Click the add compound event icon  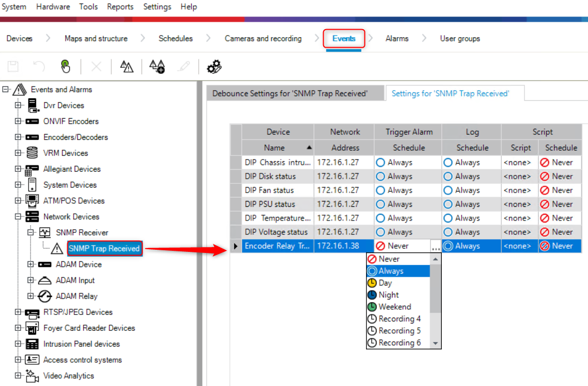tap(157, 66)
